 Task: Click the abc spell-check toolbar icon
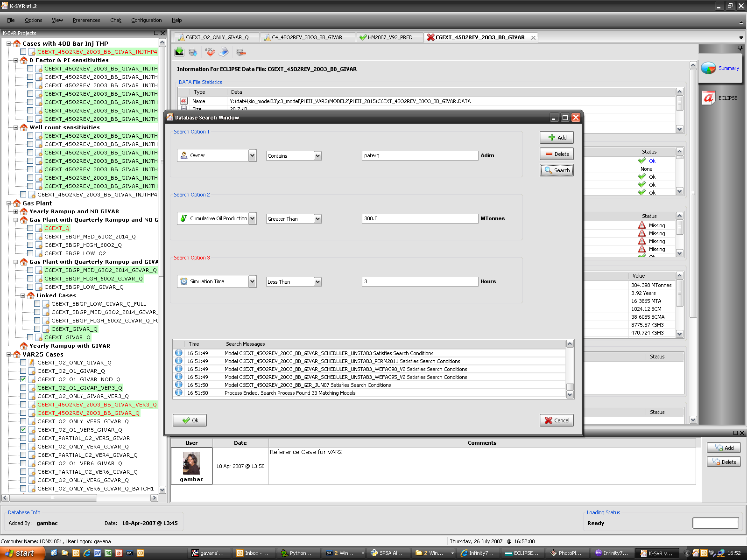tap(210, 52)
